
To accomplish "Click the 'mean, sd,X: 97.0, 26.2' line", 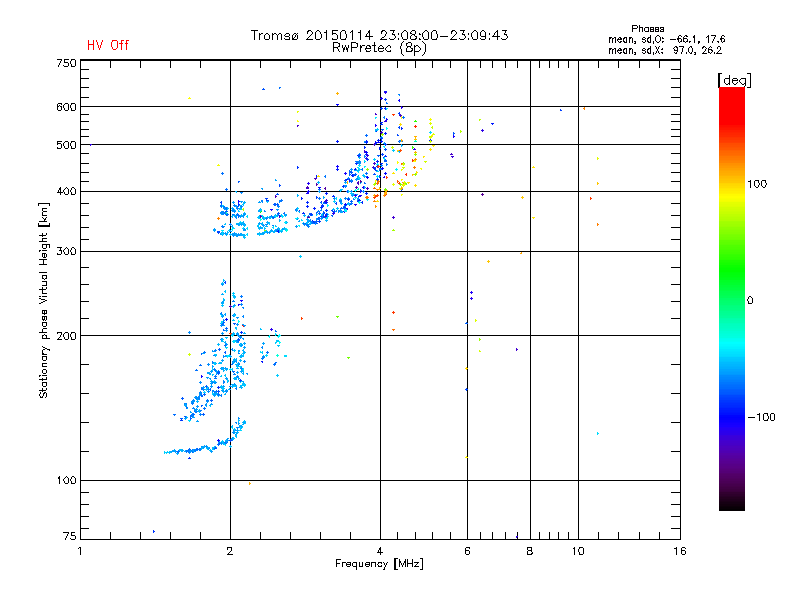I will tap(665, 50).
